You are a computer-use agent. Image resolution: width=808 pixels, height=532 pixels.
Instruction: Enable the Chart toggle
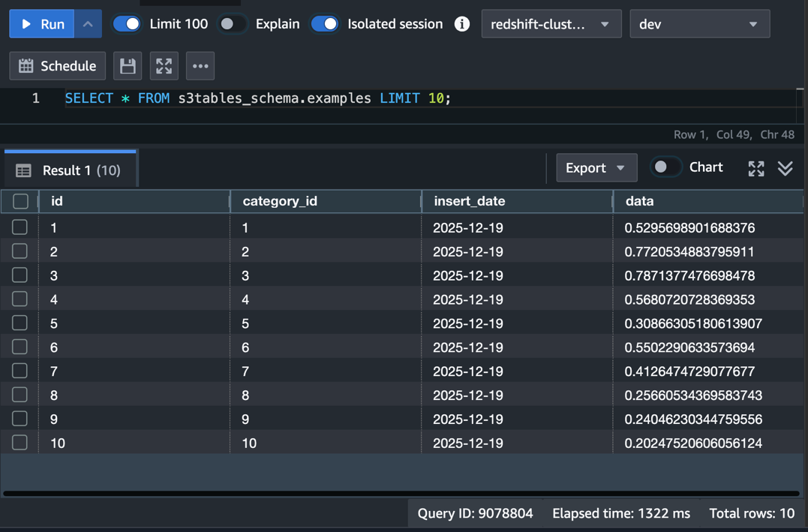pos(665,167)
